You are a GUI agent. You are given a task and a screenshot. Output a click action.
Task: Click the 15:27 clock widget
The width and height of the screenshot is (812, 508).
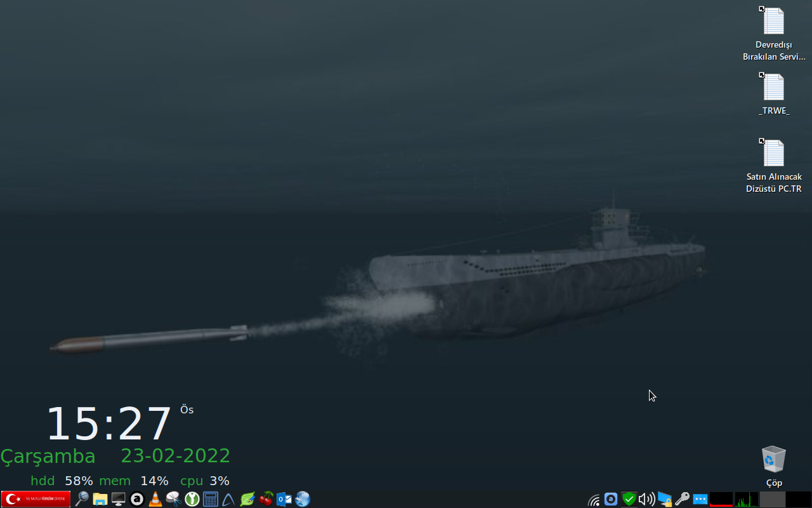coord(108,424)
